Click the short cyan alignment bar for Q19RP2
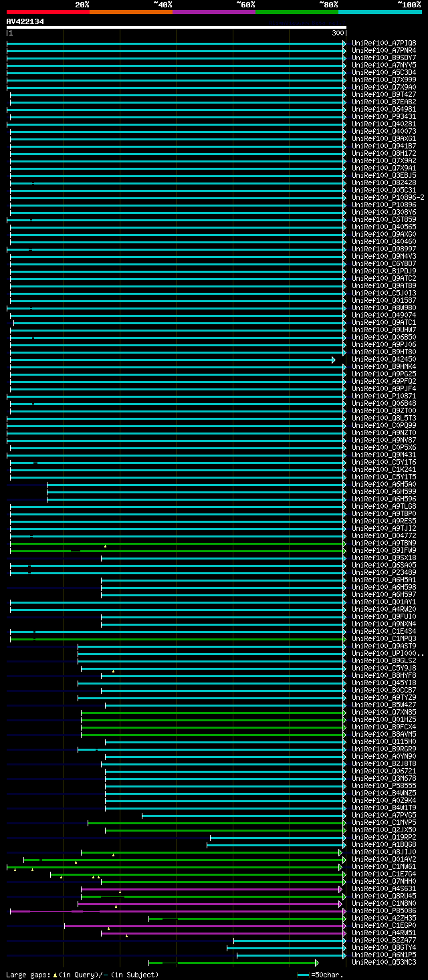The height and width of the screenshot is (980, 428). tap(278, 838)
